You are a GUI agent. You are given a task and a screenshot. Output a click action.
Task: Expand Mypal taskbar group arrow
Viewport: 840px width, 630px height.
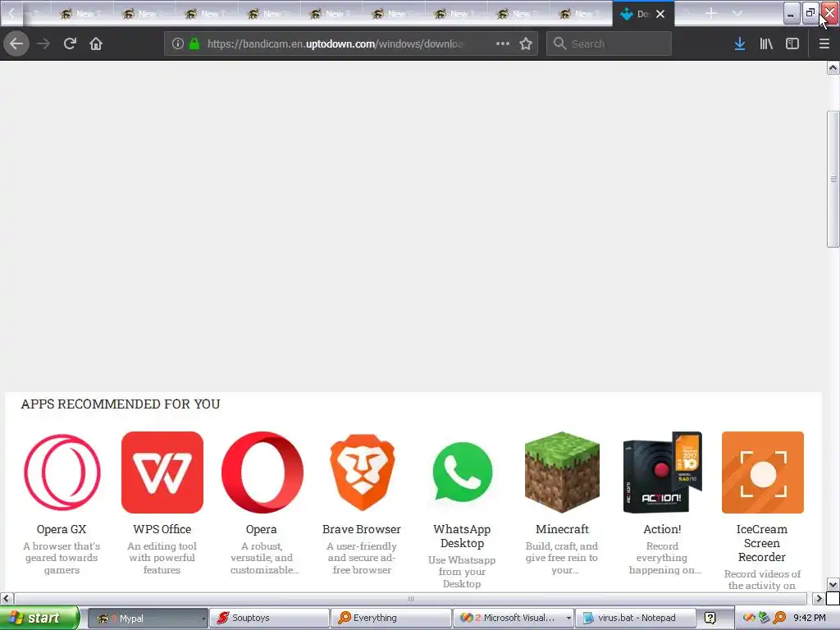tap(203, 619)
